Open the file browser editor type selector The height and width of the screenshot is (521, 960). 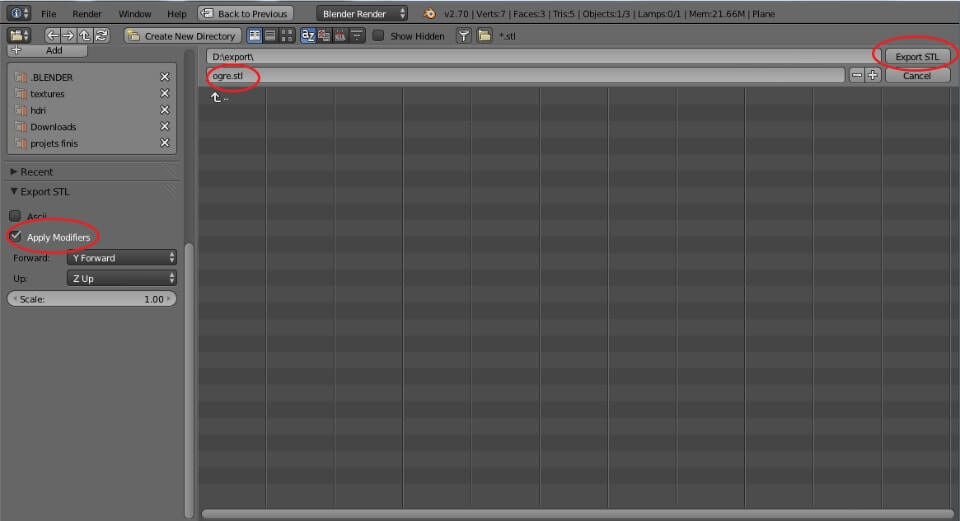click(x=19, y=36)
